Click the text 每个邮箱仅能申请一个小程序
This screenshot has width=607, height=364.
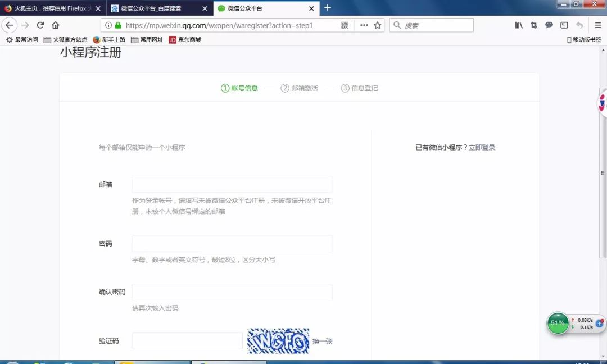pos(142,147)
